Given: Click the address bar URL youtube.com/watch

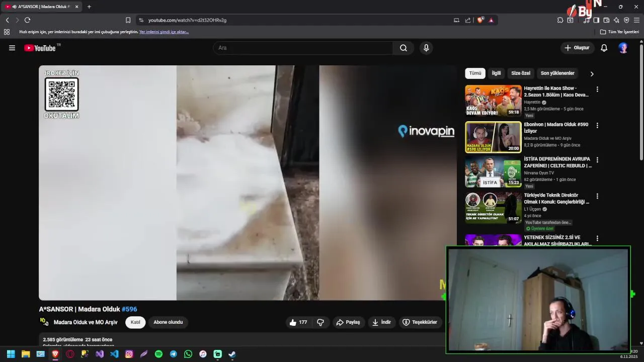Looking at the screenshot, I should [x=187, y=20].
